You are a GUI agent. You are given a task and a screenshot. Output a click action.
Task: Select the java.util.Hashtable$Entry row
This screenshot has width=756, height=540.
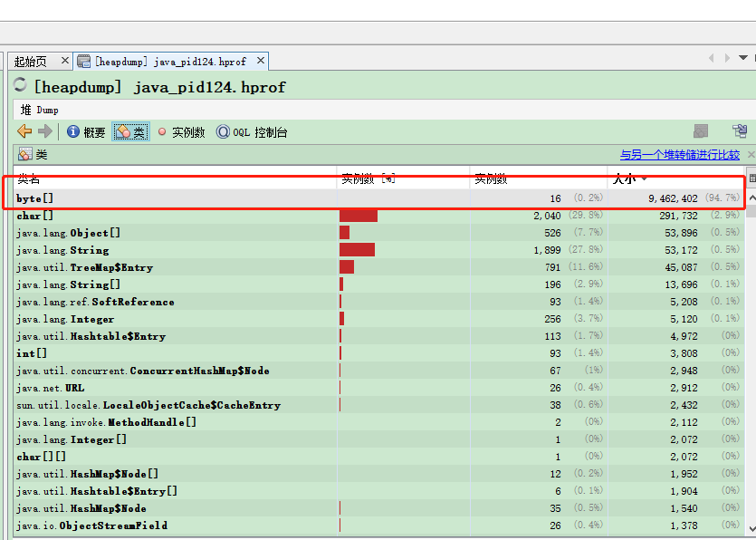(379, 336)
